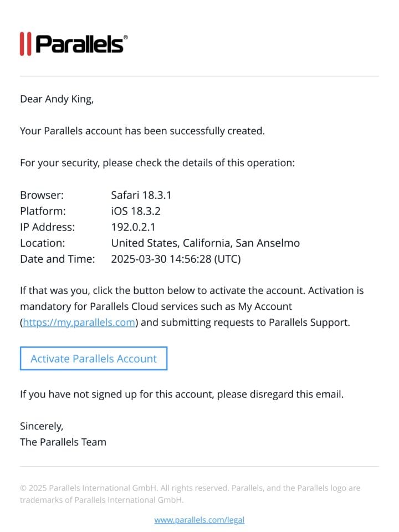Screen dimensions: 399x532
Task: Click Activate Parallels Account button
Action: pos(94,359)
